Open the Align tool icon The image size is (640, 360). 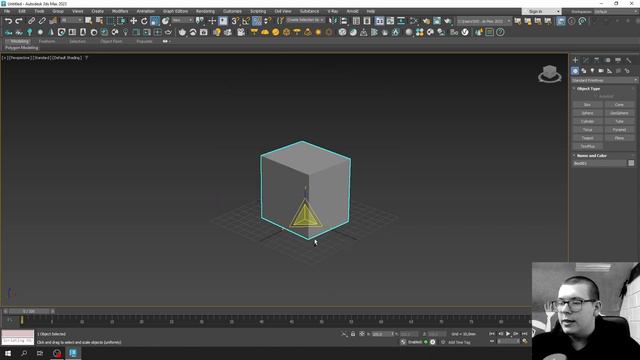point(344,21)
